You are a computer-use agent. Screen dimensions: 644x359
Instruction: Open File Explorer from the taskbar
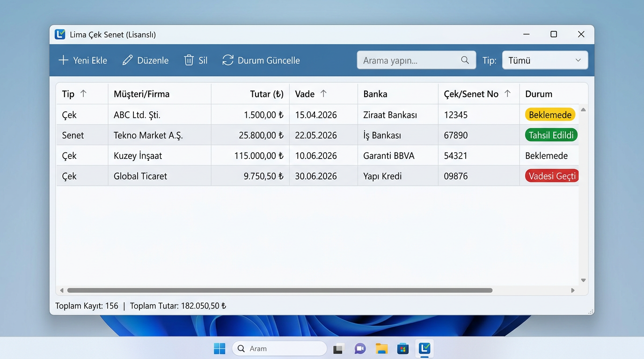point(382,349)
